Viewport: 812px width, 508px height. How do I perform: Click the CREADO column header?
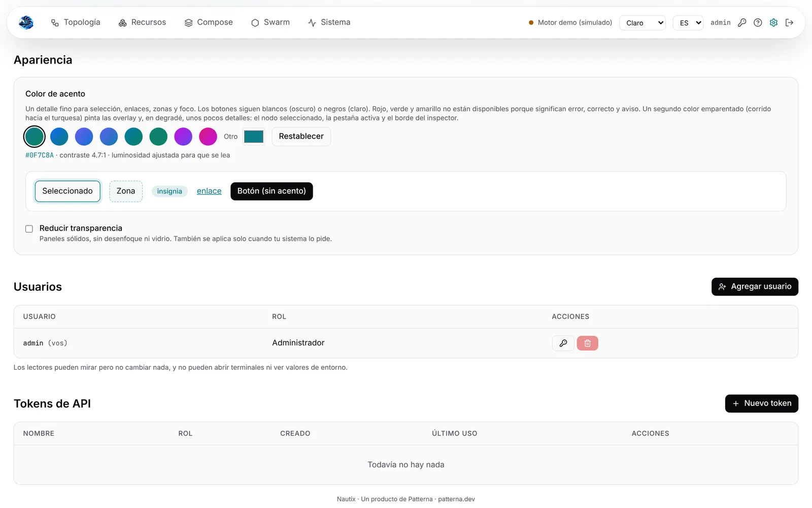click(x=295, y=433)
